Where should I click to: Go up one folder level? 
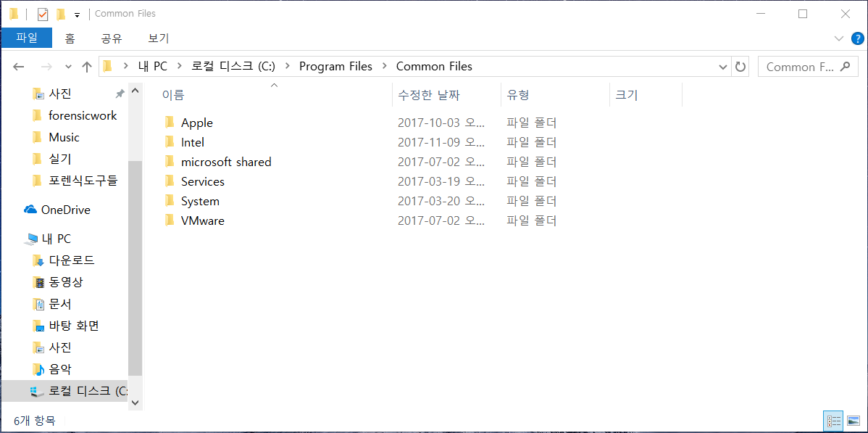pyautogui.click(x=87, y=67)
